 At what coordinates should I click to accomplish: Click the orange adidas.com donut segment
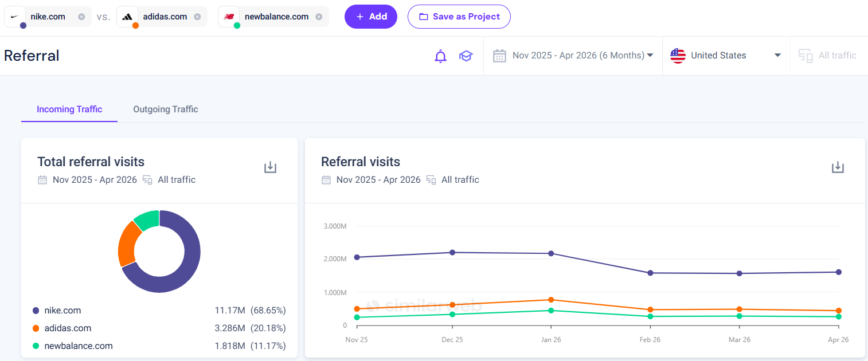point(126,244)
